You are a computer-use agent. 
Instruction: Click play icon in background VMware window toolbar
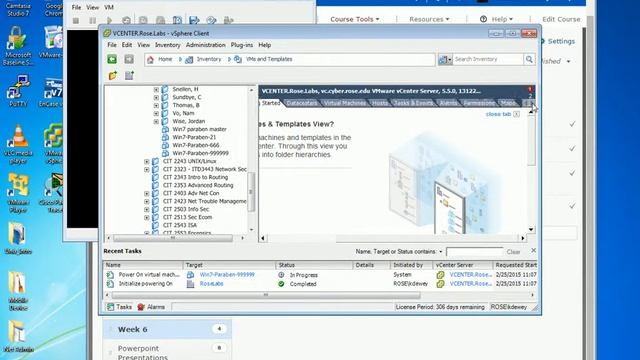(109, 20)
